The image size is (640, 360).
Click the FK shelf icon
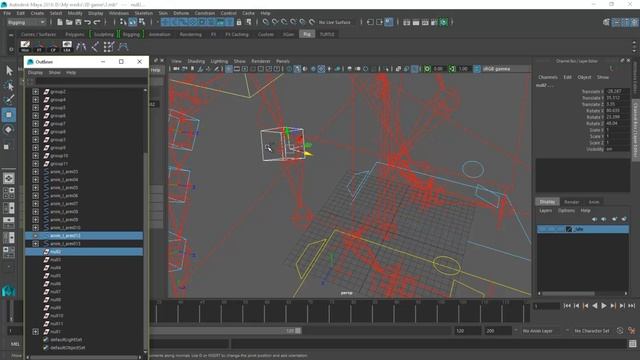click(39, 46)
